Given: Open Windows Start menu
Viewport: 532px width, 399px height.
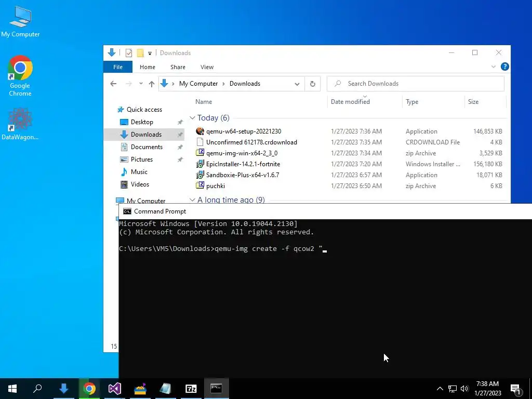Looking at the screenshot, I should click(x=12, y=389).
